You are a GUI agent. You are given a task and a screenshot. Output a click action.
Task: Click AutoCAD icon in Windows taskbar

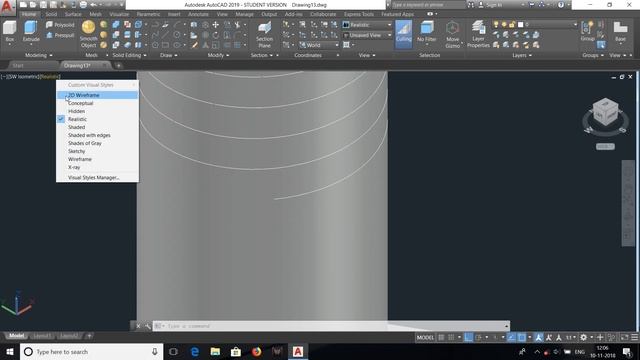(x=298, y=351)
